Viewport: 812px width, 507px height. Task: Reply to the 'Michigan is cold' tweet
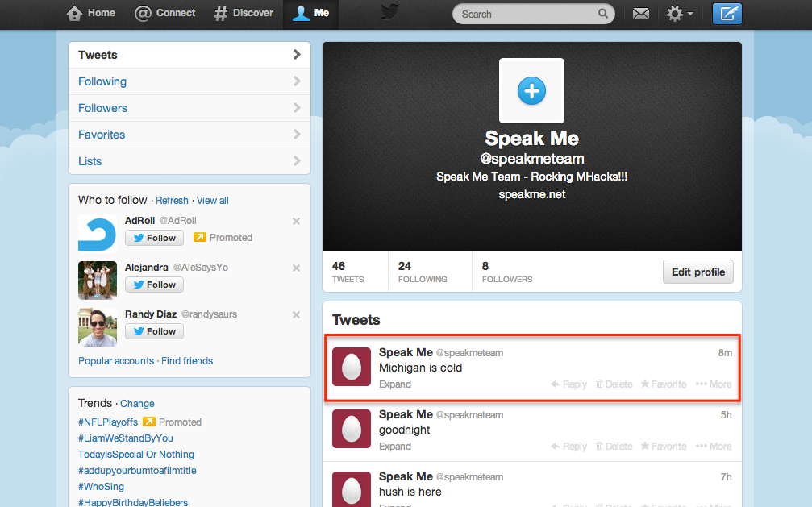[568, 384]
